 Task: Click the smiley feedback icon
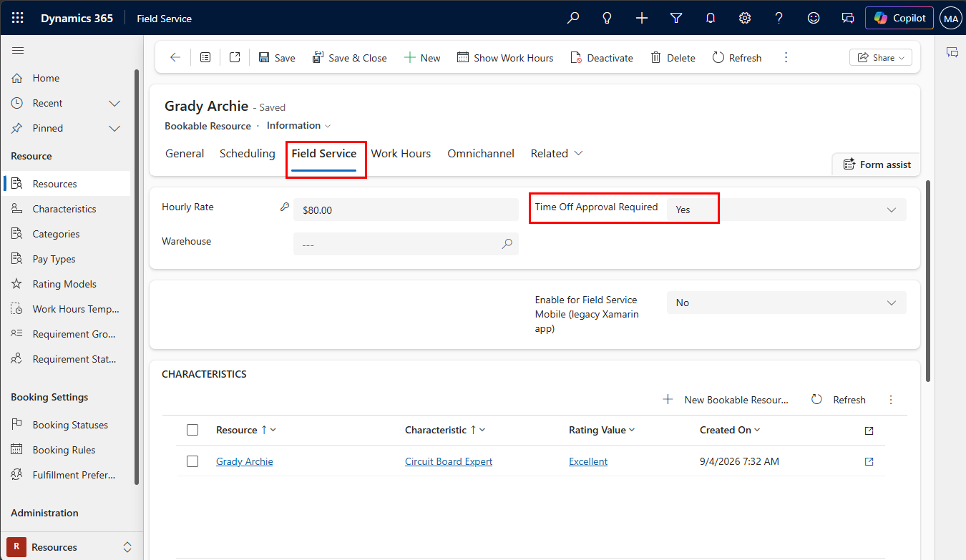[814, 18]
